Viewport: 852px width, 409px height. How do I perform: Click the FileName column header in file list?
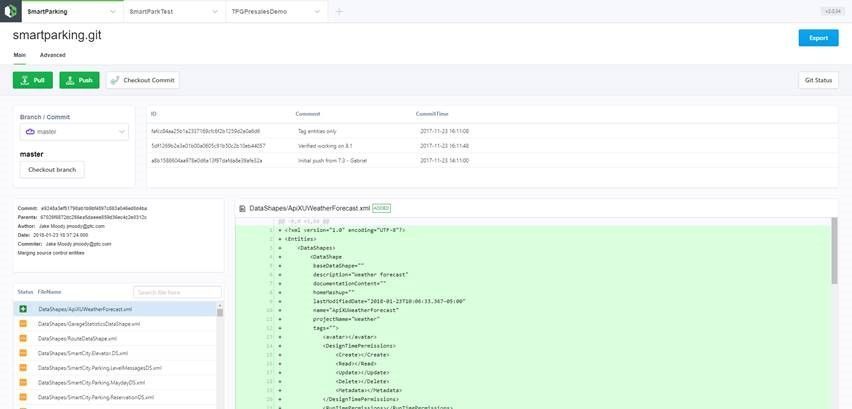[49, 292]
